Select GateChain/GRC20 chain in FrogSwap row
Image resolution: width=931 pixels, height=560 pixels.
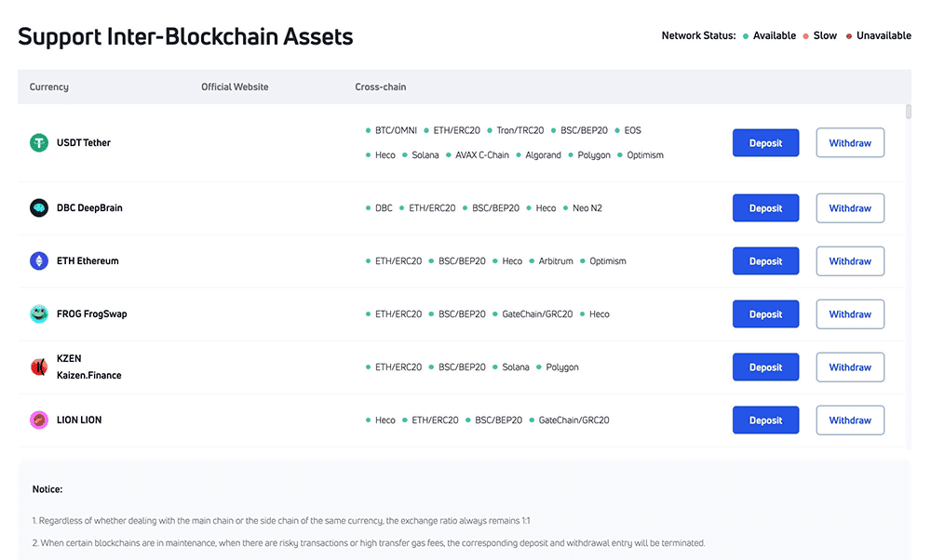click(x=533, y=314)
